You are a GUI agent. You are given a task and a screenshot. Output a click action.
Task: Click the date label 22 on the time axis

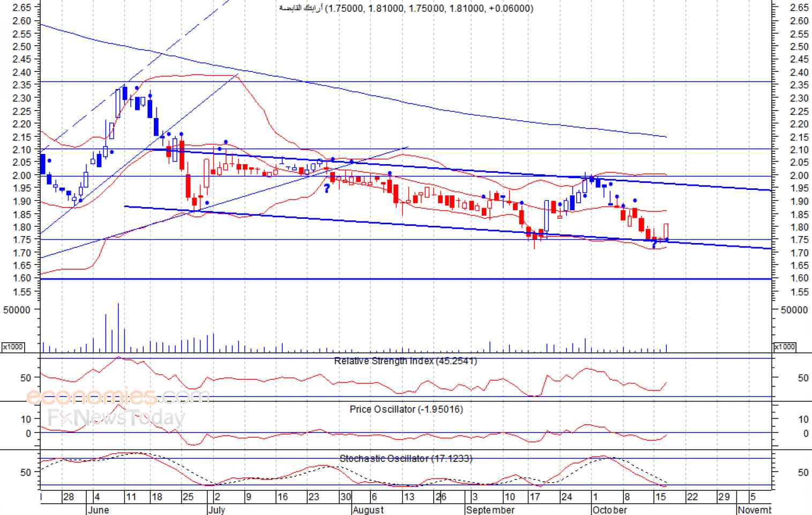pos(692,497)
